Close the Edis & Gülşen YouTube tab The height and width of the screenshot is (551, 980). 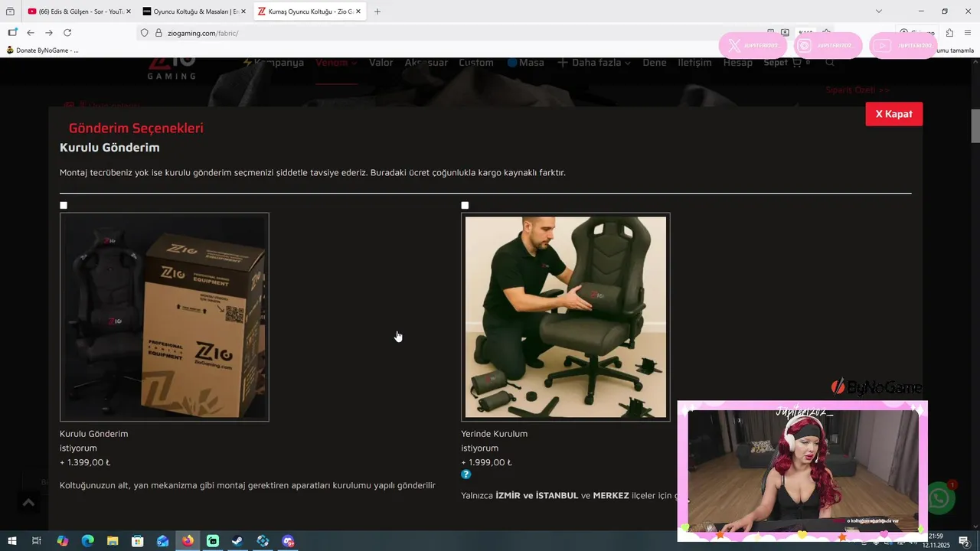tap(129, 11)
